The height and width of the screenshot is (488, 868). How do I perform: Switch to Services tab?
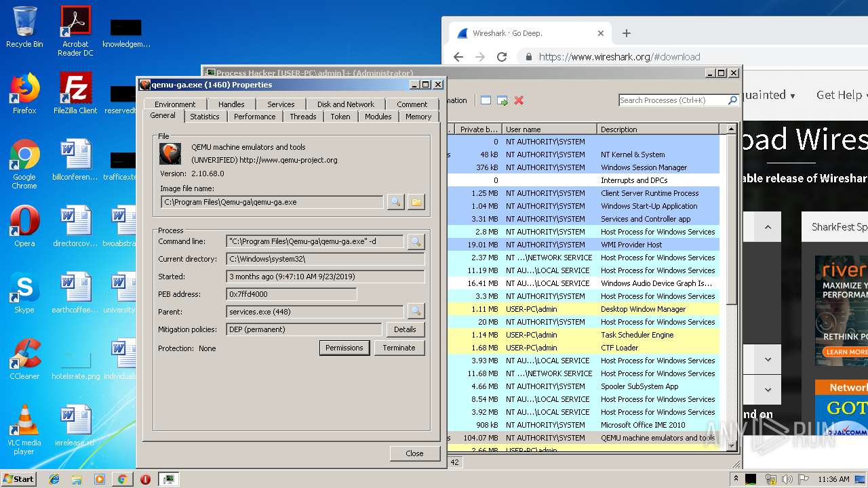click(281, 104)
